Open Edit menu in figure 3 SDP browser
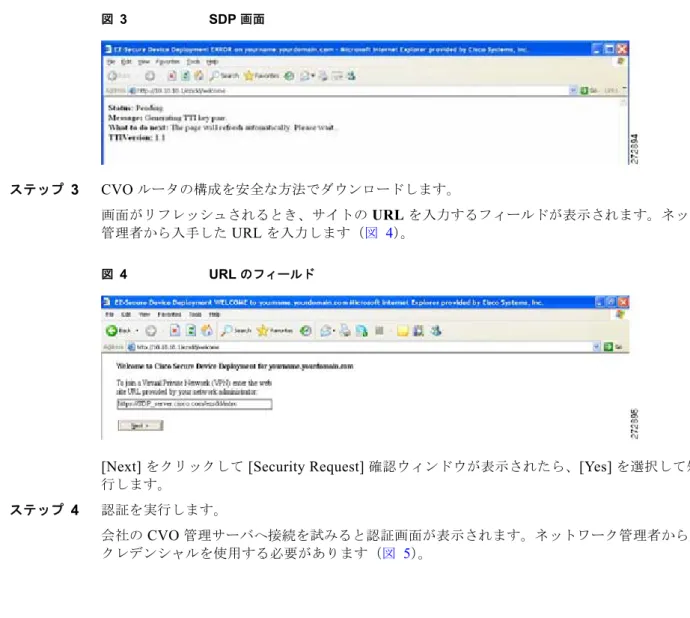The height and width of the screenshot is (618, 690). [126, 62]
